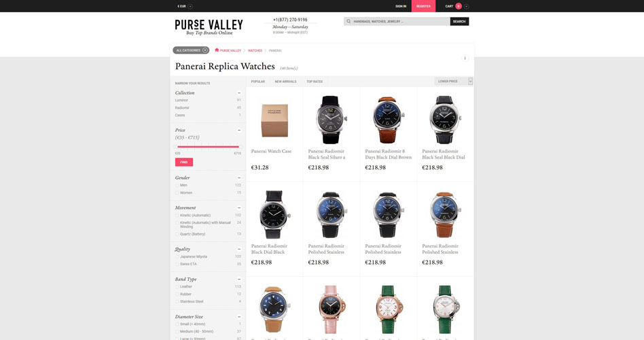This screenshot has height=340, width=644.
Task: Collapse the Collection filter section
Action: point(239,93)
